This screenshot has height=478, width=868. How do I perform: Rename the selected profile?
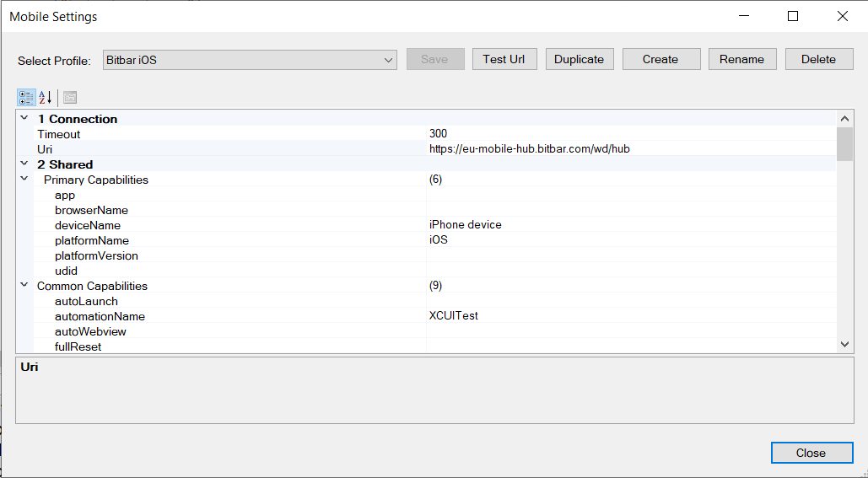741,59
